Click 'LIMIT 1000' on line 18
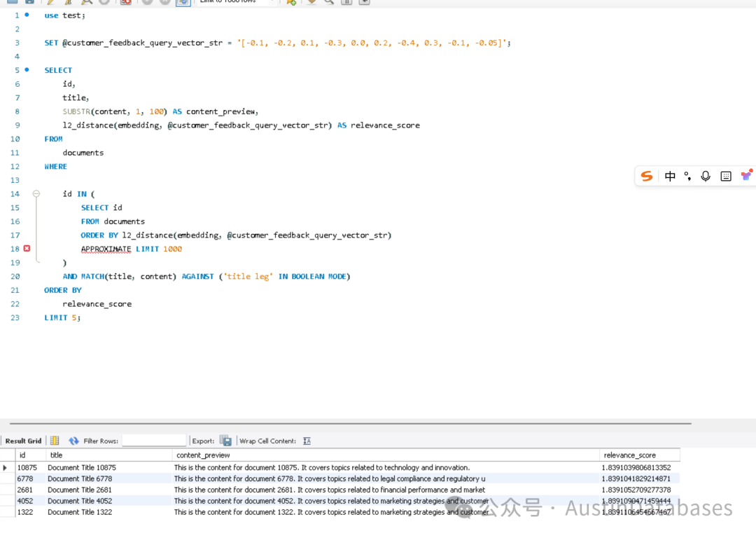Viewport: 756px width, 538px height. click(x=159, y=249)
